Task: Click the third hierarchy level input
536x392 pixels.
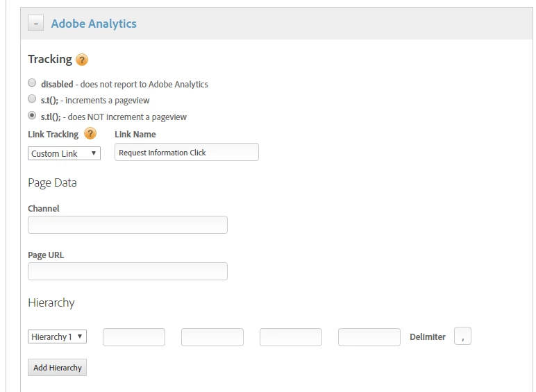Action: 291,337
